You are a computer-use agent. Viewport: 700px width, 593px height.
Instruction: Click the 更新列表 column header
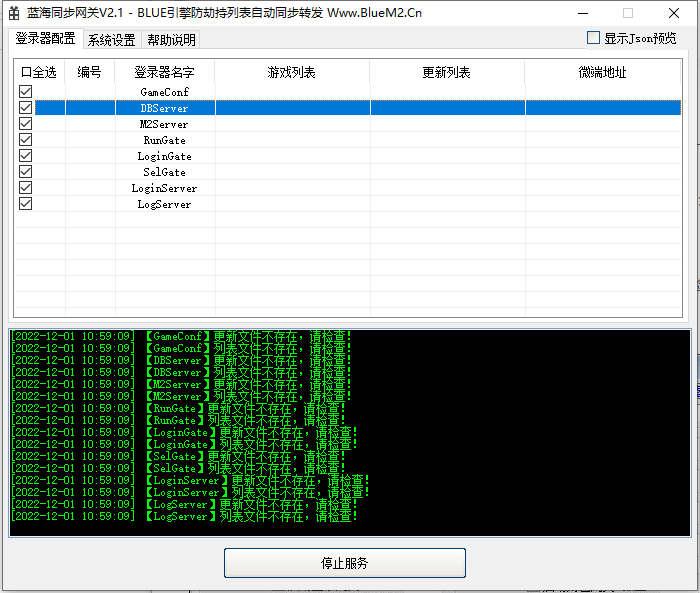446,72
